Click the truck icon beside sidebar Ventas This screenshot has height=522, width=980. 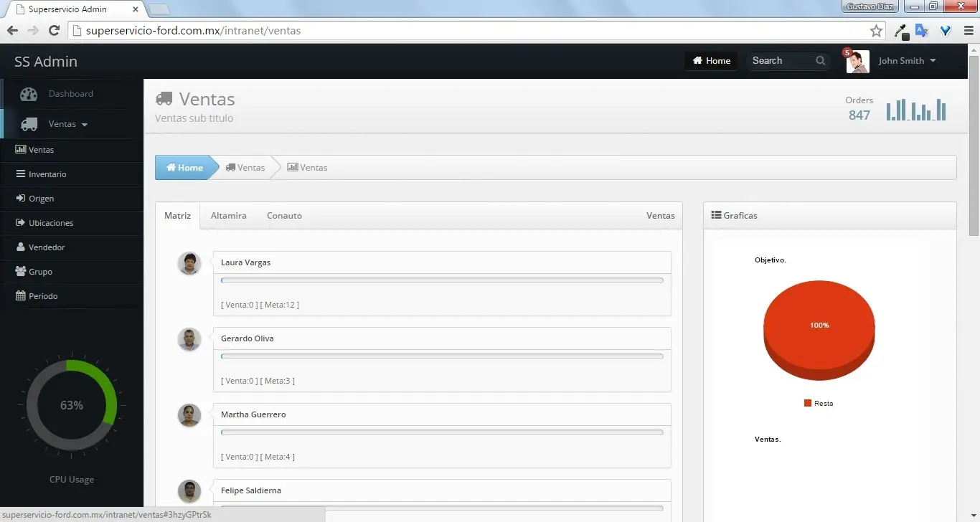(x=29, y=124)
